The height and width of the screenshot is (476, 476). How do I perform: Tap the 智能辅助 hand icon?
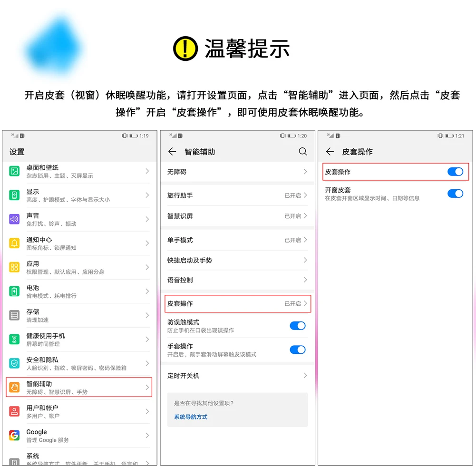(14, 388)
